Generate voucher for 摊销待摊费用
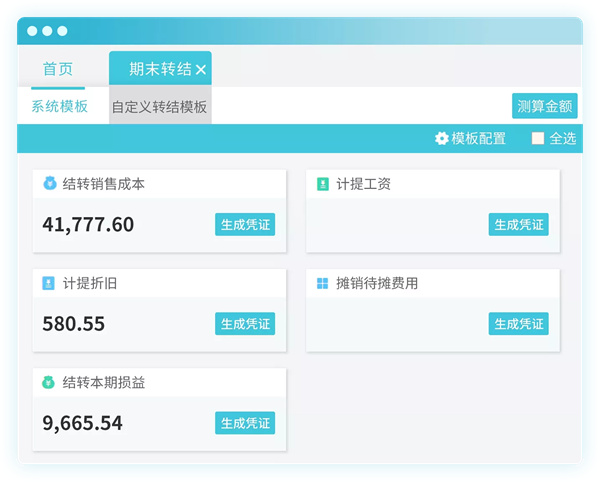Viewport: 600px width, 482px height. (x=518, y=324)
